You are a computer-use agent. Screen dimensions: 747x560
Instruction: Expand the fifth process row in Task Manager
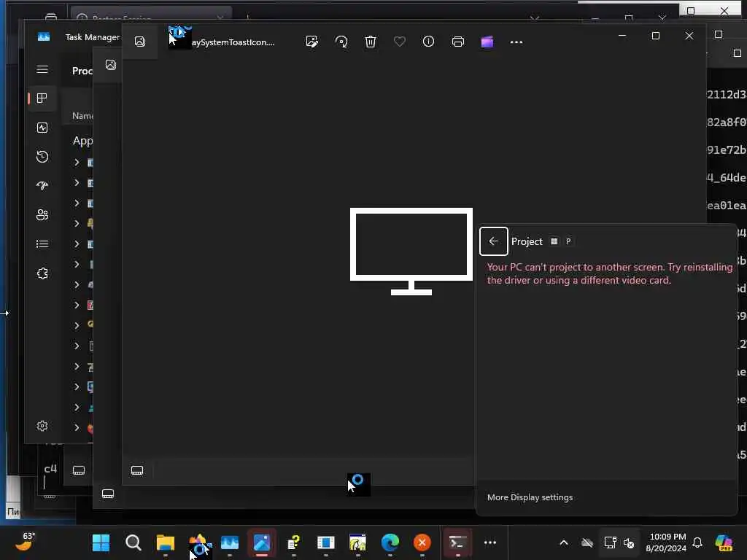(x=77, y=244)
